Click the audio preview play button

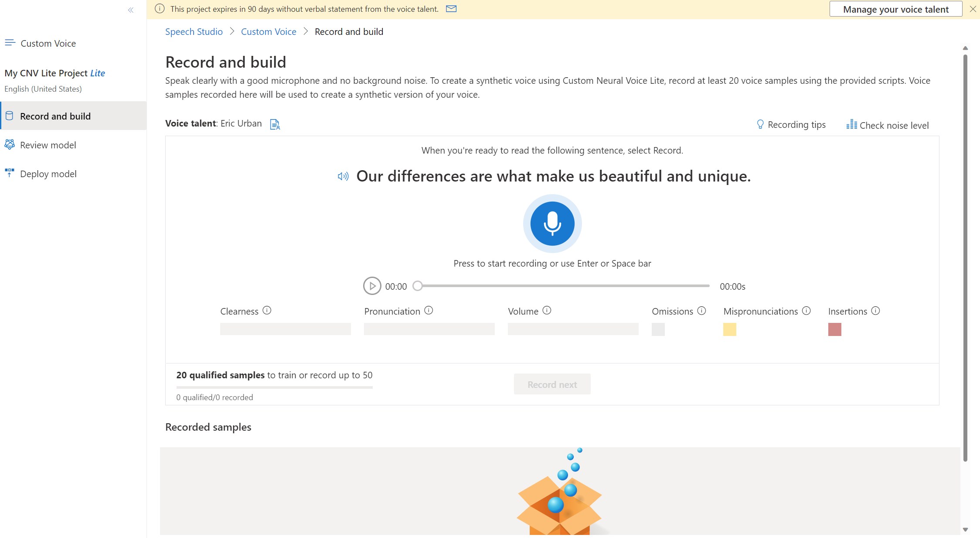[371, 285]
